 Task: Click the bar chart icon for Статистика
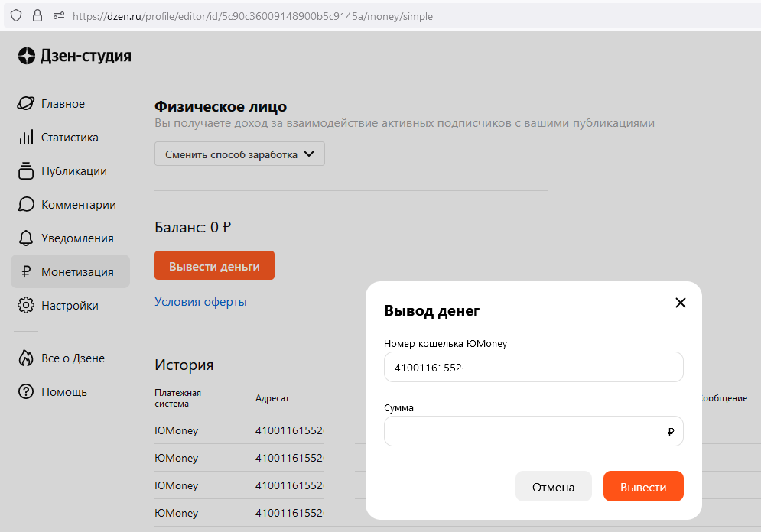[26, 138]
